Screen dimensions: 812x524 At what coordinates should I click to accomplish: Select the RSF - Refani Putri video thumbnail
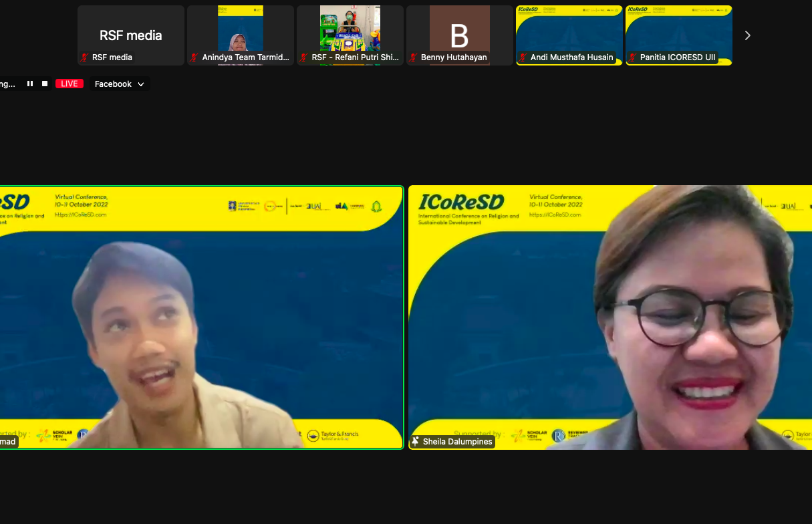click(x=350, y=35)
